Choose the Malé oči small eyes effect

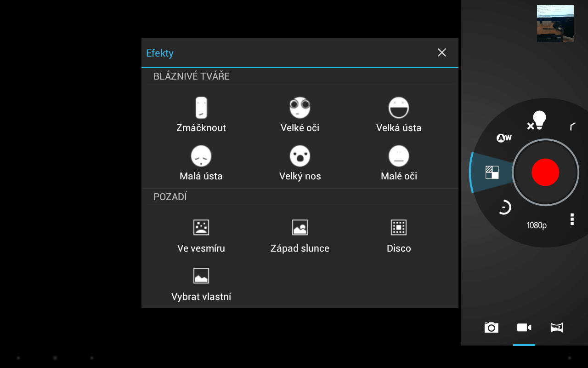pos(399,163)
